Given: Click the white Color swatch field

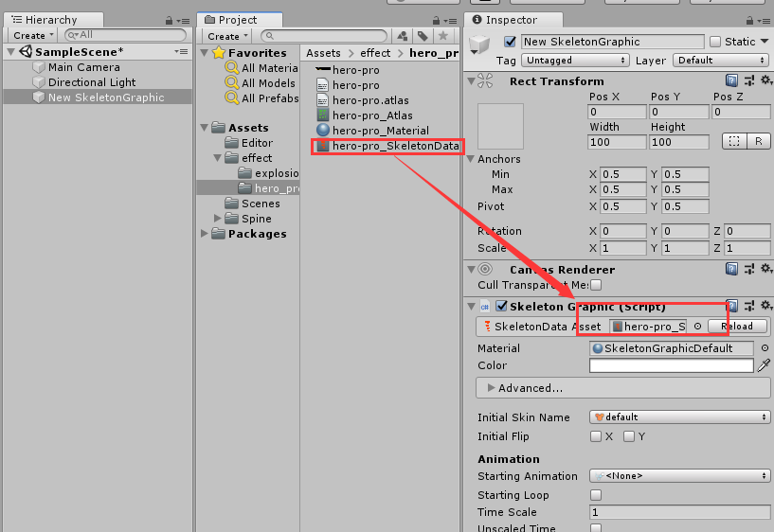Looking at the screenshot, I should [672, 365].
